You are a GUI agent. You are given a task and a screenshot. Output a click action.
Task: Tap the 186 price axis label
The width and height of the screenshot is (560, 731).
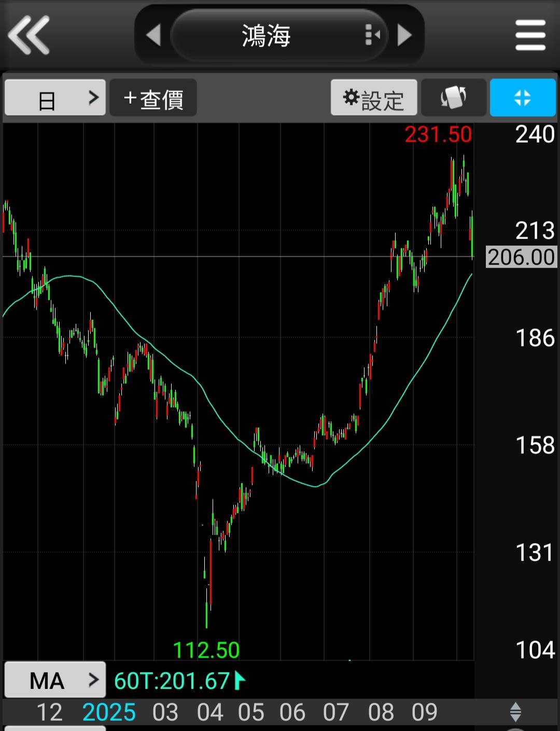(x=535, y=338)
